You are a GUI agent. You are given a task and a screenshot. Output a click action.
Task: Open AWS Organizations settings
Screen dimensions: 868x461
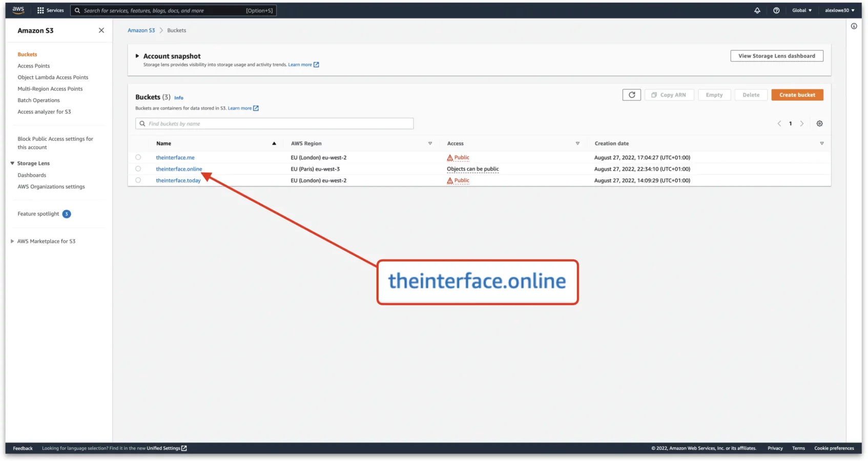tap(51, 187)
